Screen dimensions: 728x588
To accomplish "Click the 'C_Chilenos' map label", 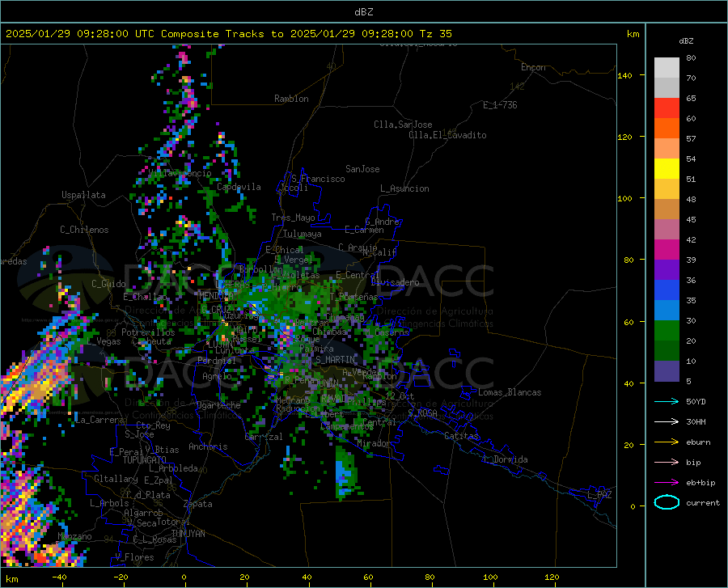I will [x=84, y=230].
